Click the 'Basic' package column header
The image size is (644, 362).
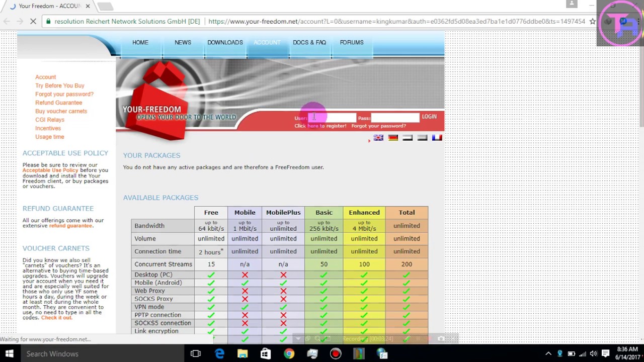pyautogui.click(x=324, y=212)
